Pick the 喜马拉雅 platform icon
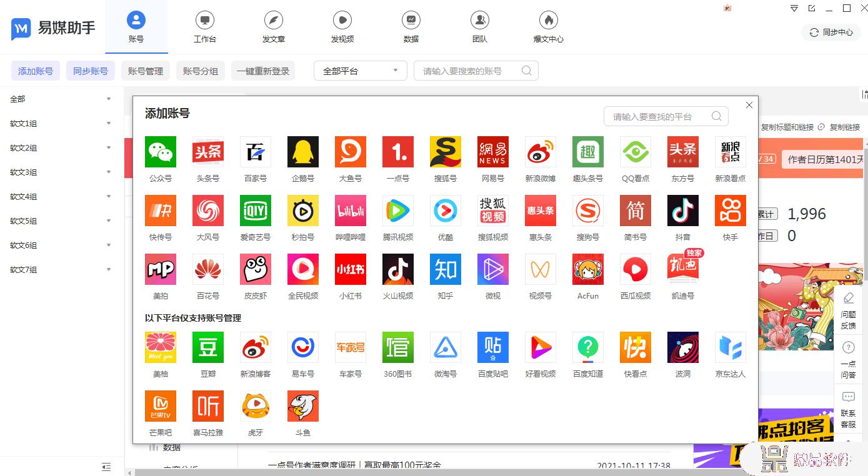The image size is (868, 476). pyautogui.click(x=208, y=406)
